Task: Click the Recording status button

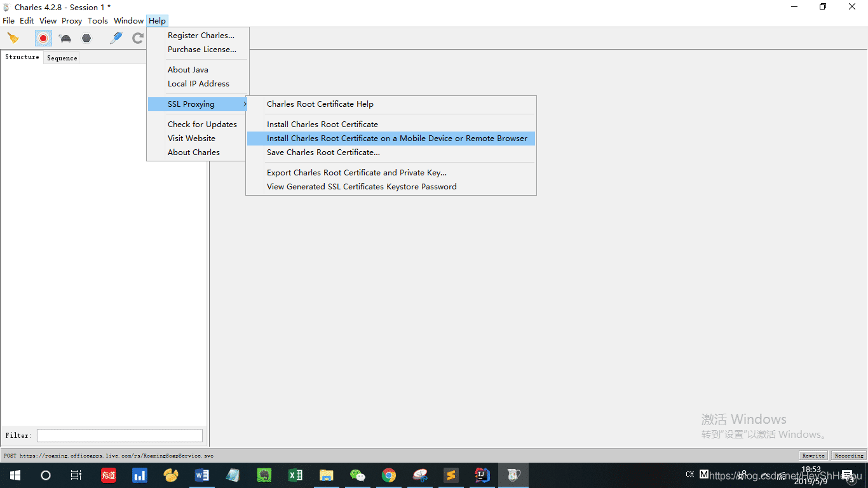Action: [849, 456]
